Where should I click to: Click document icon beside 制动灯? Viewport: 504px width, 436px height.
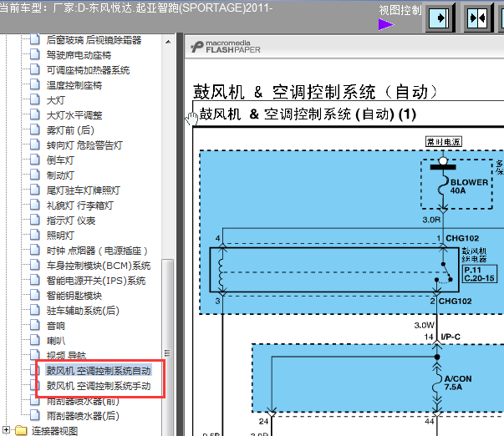[35, 175]
